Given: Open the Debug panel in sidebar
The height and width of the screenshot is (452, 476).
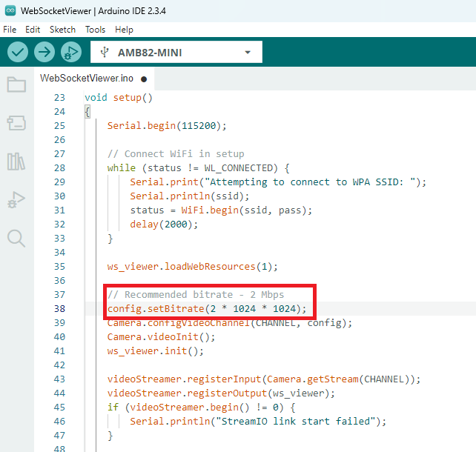Looking at the screenshot, I should (x=16, y=199).
